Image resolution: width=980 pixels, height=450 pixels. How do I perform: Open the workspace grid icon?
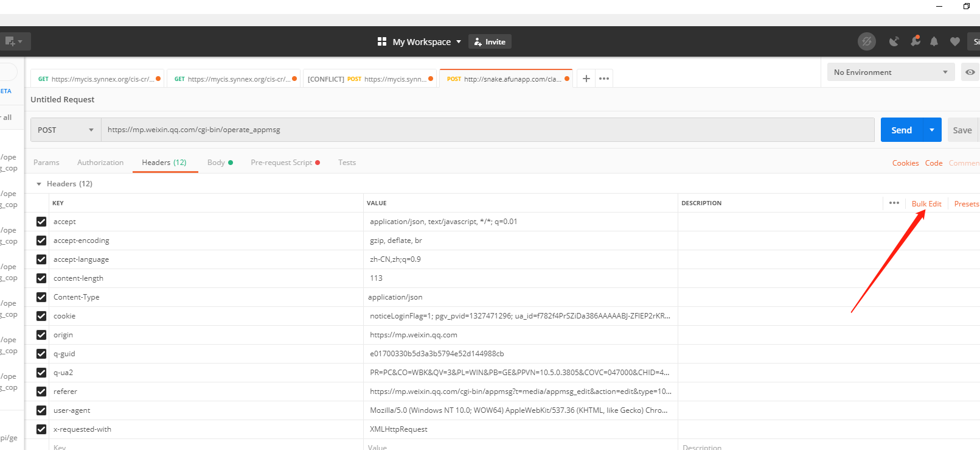coord(382,41)
